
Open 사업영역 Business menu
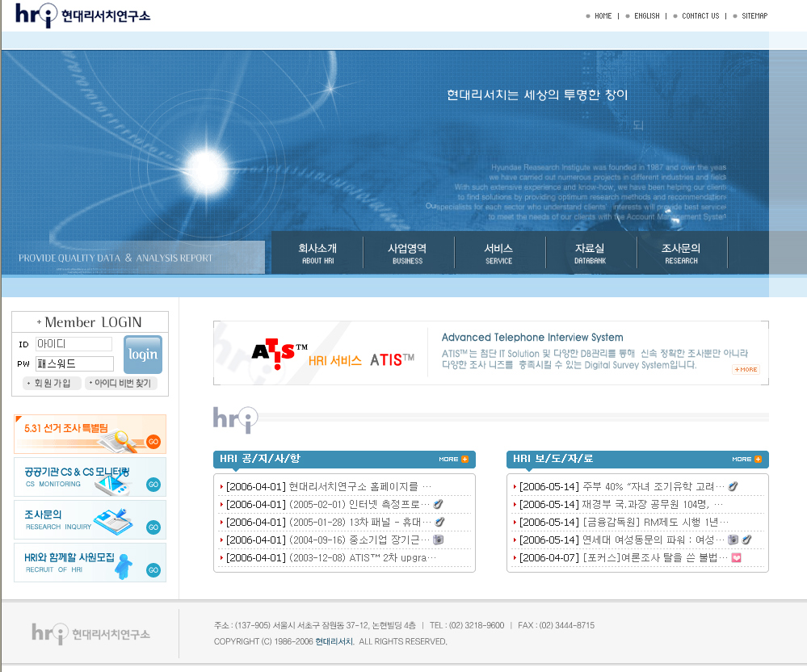pyautogui.click(x=407, y=254)
